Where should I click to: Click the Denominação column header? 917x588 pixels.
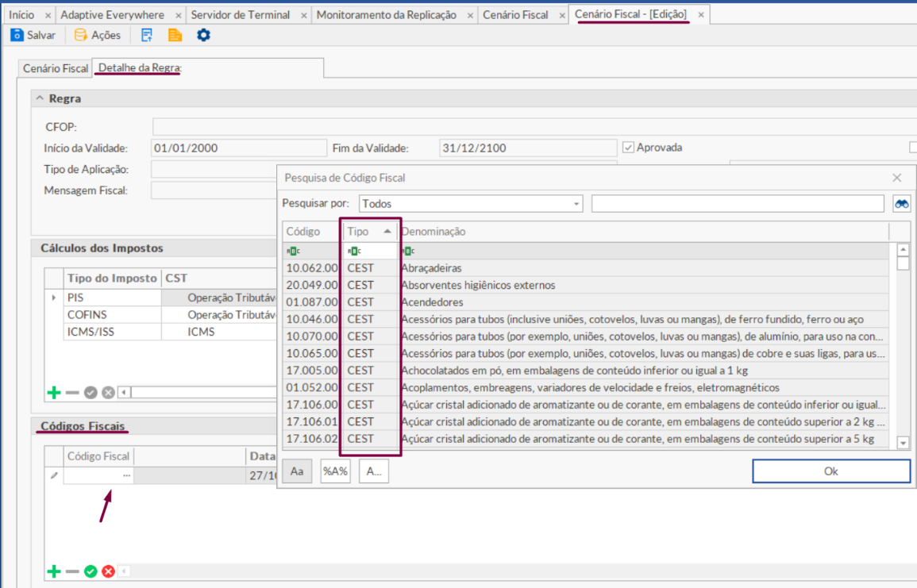point(643,232)
